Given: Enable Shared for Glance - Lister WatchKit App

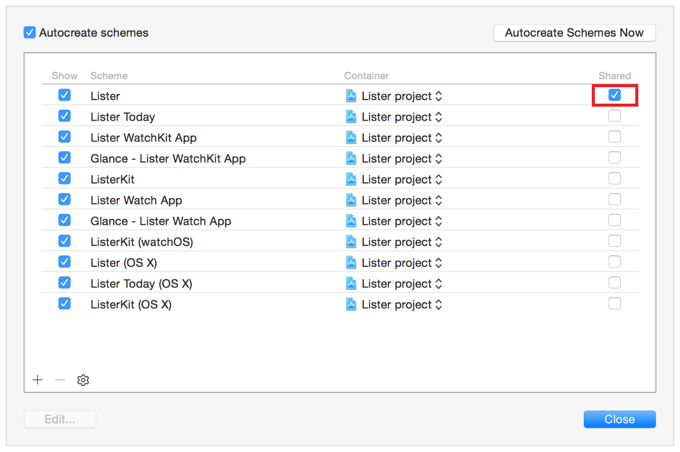Looking at the screenshot, I should 615,157.
